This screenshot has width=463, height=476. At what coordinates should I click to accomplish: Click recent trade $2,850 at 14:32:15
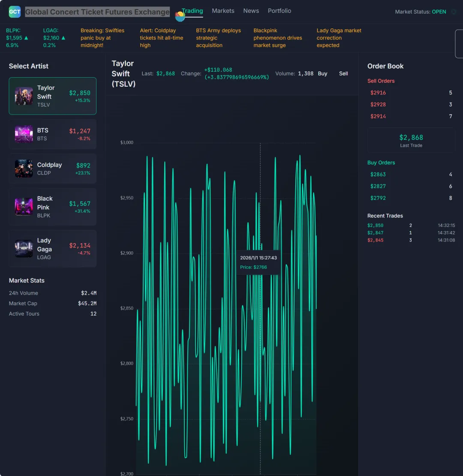(411, 225)
